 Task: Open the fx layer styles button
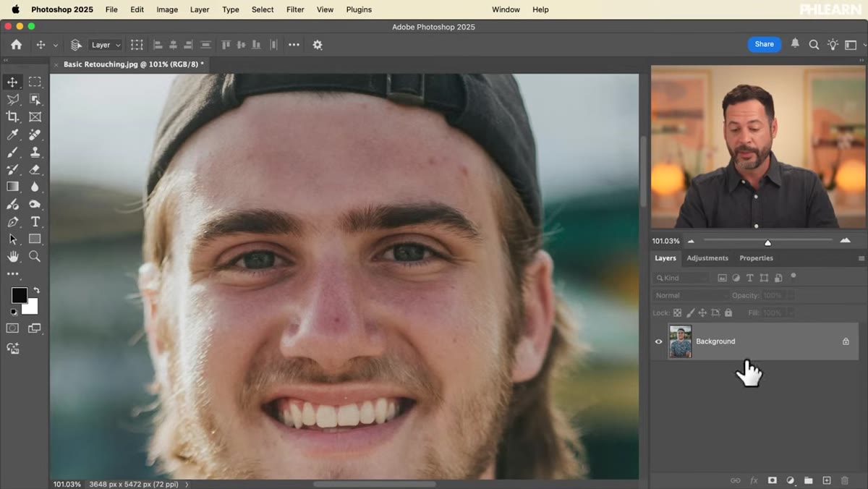point(754,480)
